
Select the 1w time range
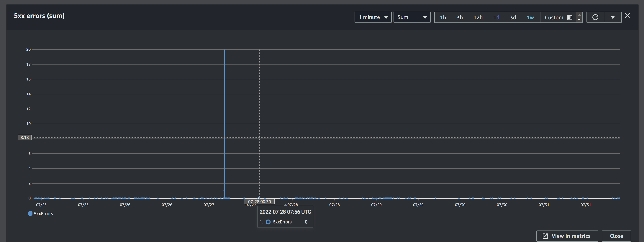[x=530, y=17]
